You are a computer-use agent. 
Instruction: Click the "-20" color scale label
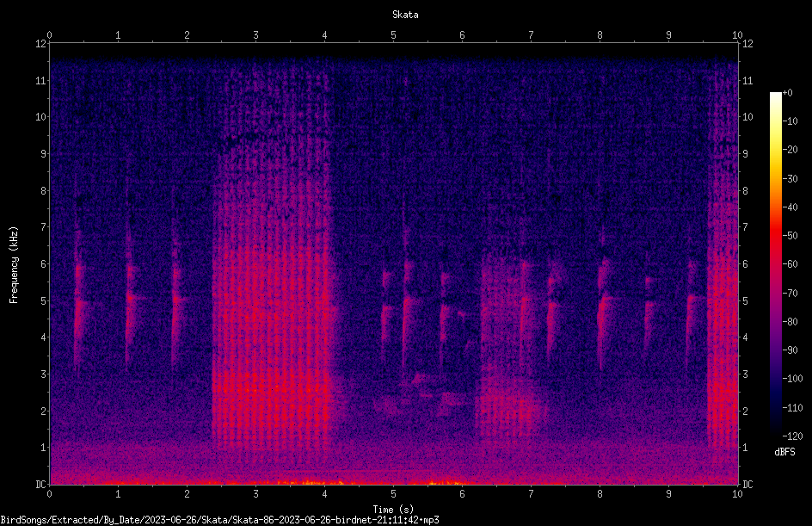coord(790,150)
